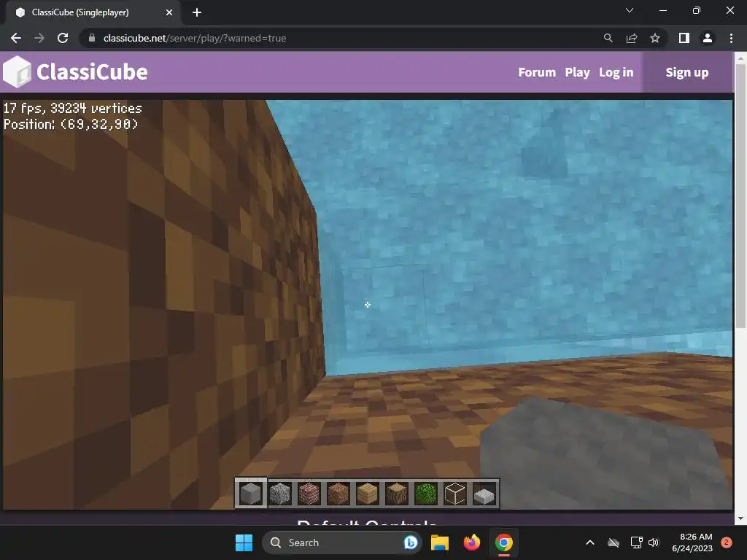Bookmark this page with the star icon

pyautogui.click(x=655, y=38)
